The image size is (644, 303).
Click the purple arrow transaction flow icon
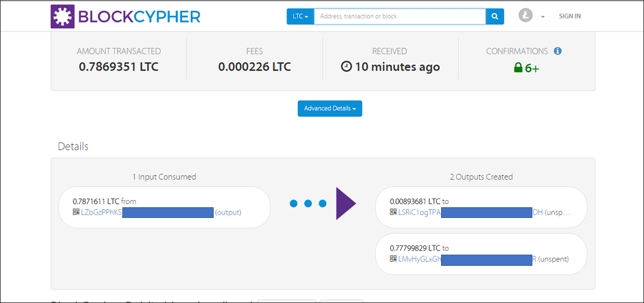pos(346,203)
